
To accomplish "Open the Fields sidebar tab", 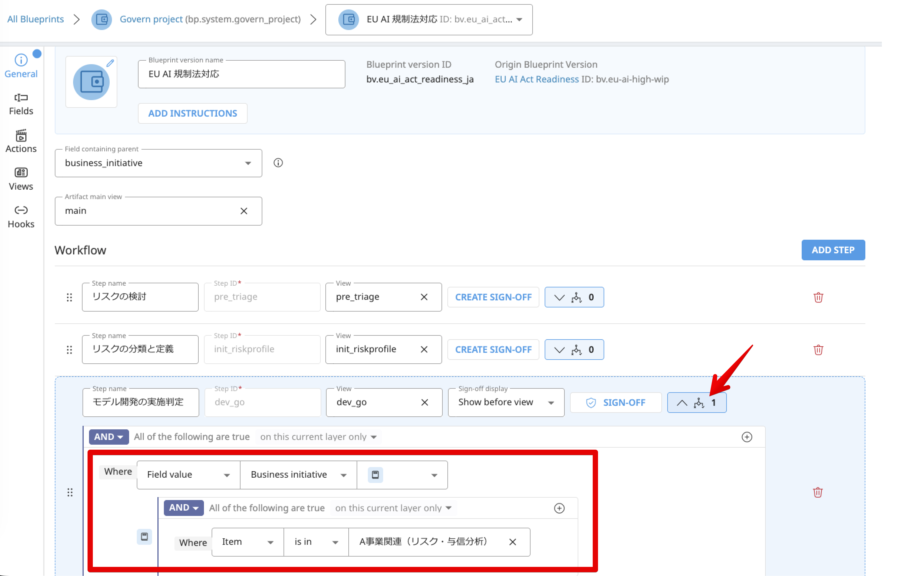I will click(21, 104).
